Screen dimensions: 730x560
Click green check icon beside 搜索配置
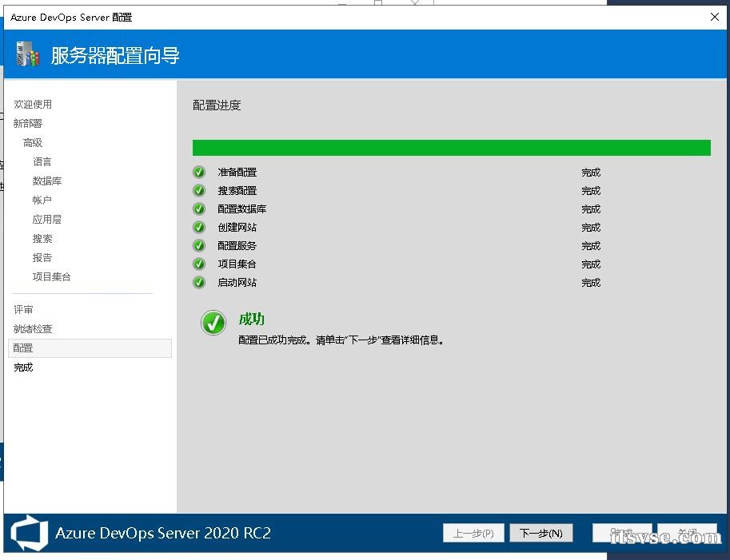coord(199,190)
